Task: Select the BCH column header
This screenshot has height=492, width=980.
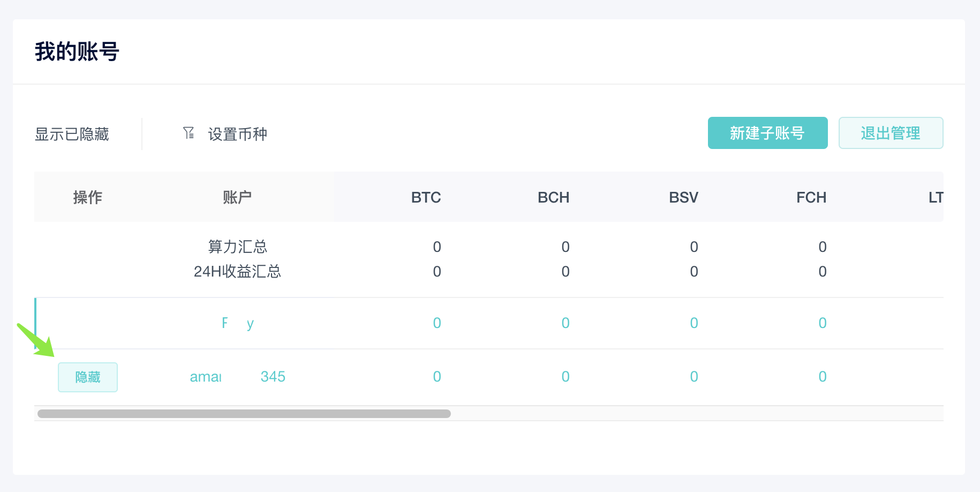Action: [x=553, y=198]
